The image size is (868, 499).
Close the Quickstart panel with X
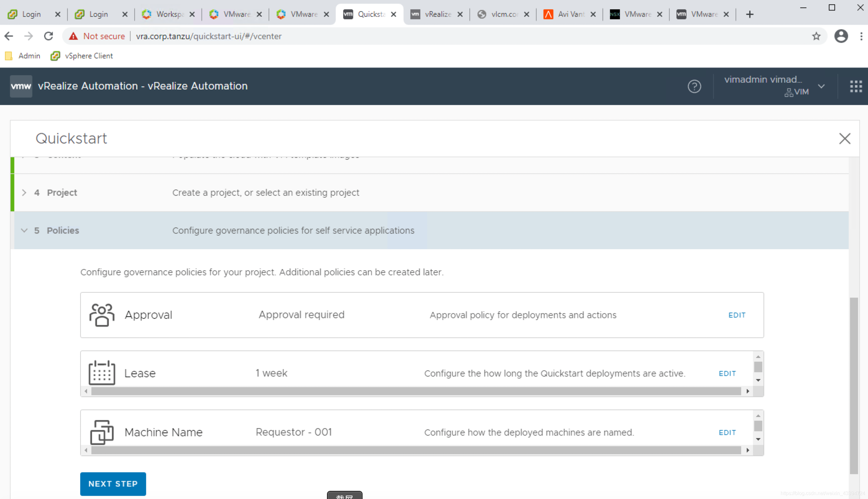click(x=844, y=139)
